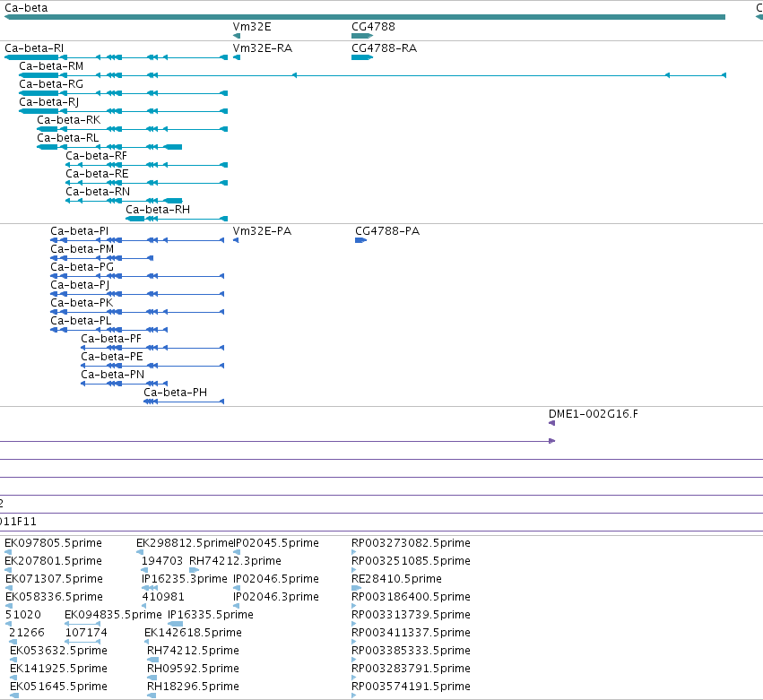
Task: Select the Ca-beta-RH transcript label
Action: [158, 210]
